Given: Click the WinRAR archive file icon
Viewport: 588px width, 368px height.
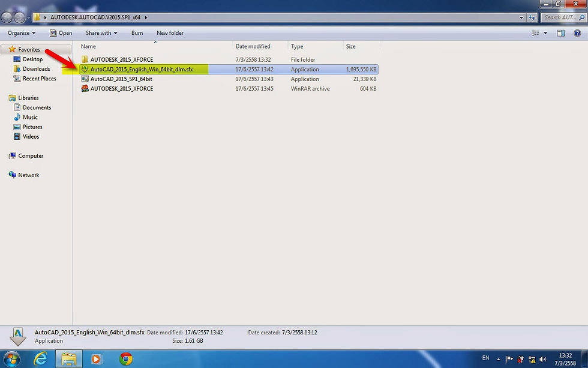Looking at the screenshot, I should tap(85, 88).
